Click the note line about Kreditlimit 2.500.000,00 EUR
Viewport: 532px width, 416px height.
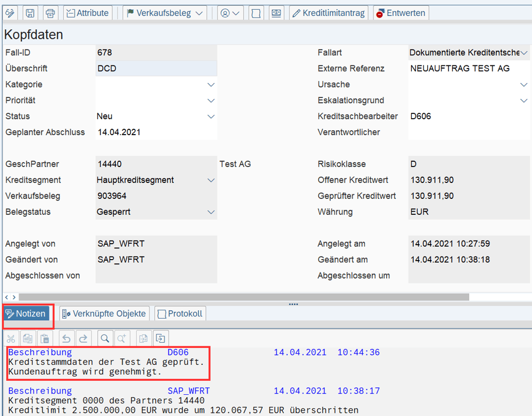point(183,410)
